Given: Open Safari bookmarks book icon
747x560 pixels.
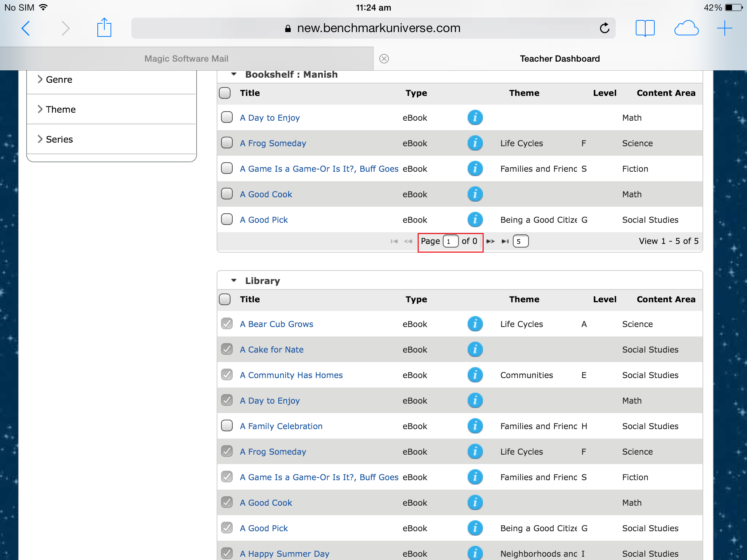Looking at the screenshot, I should [x=645, y=28].
